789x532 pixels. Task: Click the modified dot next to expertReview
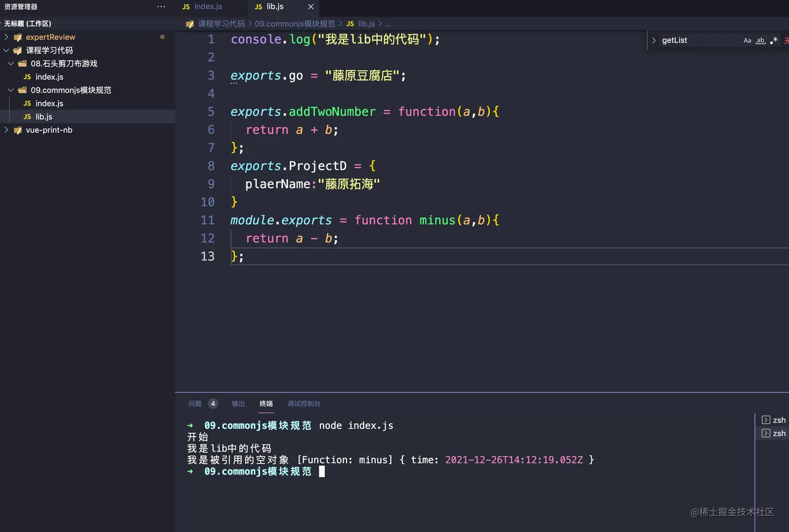tap(162, 37)
